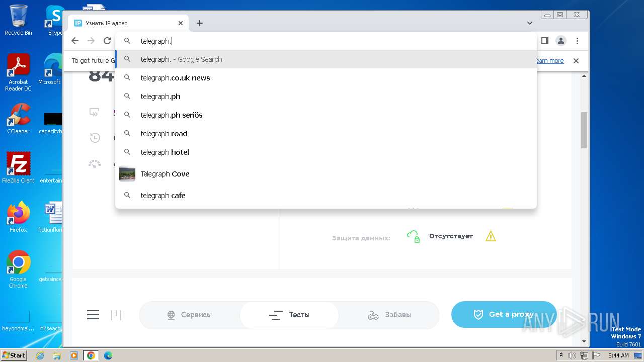
Task: Reload the current page
Action: coord(107,41)
